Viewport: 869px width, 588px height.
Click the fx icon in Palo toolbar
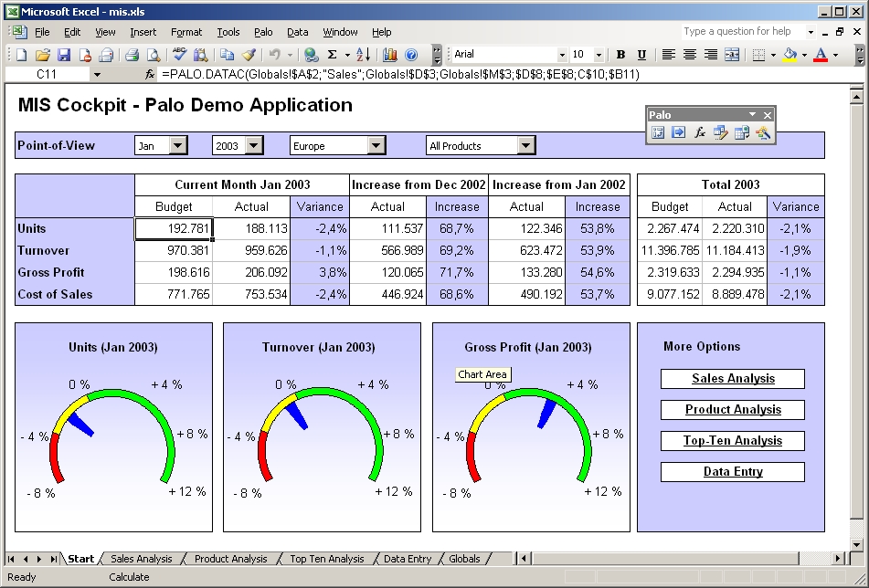coord(699,133)
